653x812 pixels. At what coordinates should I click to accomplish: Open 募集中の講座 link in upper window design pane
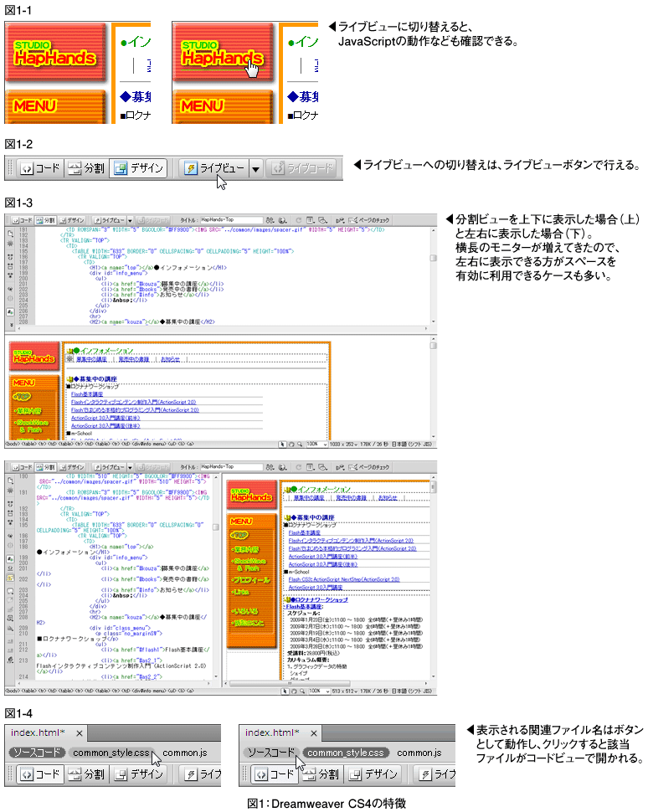click(91, 359)
